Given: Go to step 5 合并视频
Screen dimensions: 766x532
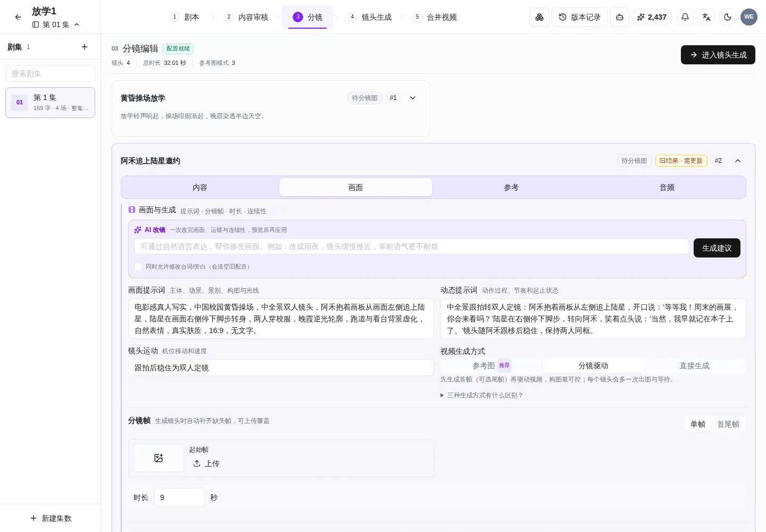Looking at the screenshot, I should (435, 17).
